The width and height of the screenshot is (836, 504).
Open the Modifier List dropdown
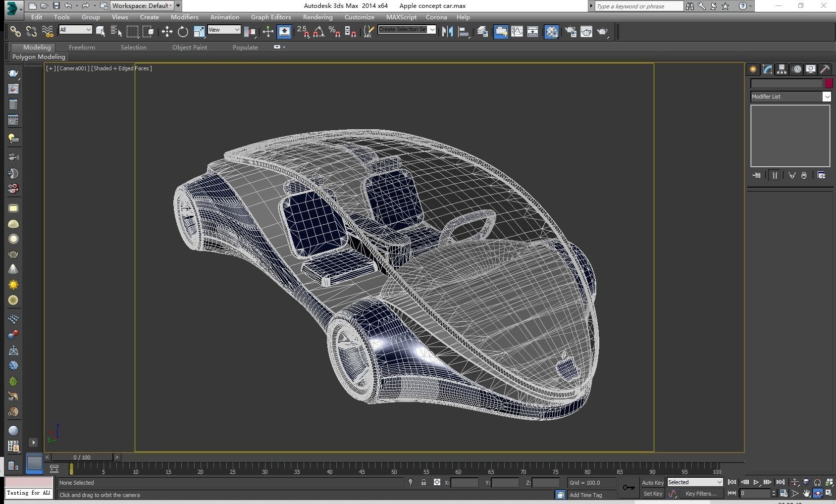point(790,97)
